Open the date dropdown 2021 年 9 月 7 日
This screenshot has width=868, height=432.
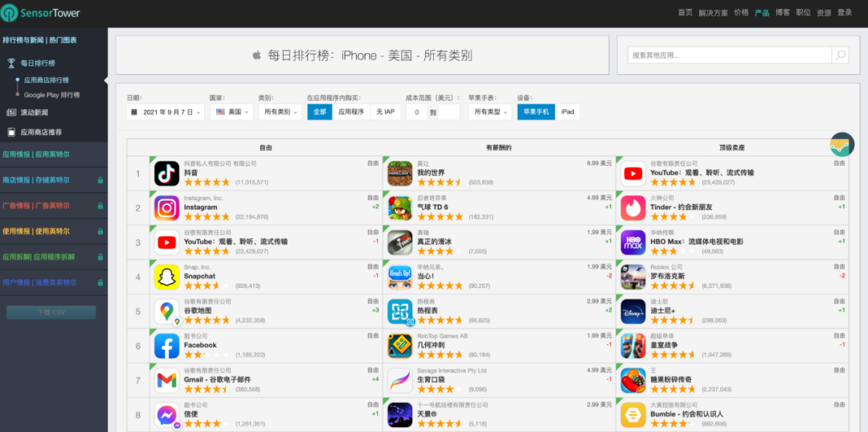pyautogui.click(x=166, y=112)
